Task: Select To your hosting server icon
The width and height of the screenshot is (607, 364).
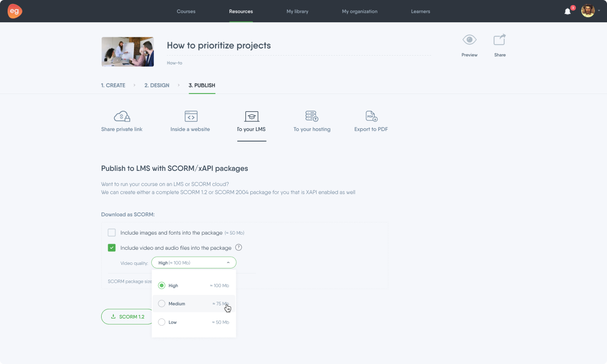Action: pos(312,116)
